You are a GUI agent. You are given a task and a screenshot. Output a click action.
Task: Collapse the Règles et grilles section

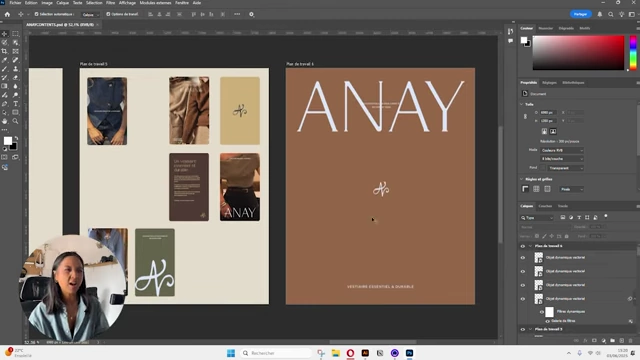tap(522, 179)
